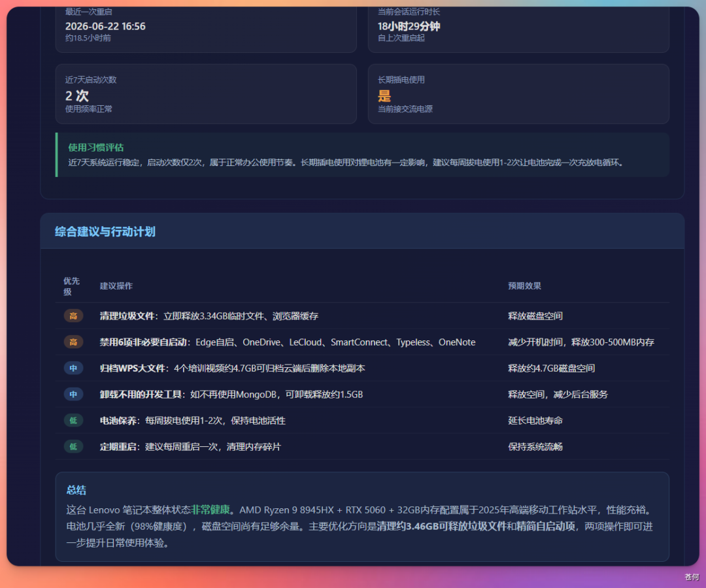Select the 归档WPS大文件 recommendation text
Viewport: 706px width, 588px height.
pyautogui.click(x=232, y=368)
